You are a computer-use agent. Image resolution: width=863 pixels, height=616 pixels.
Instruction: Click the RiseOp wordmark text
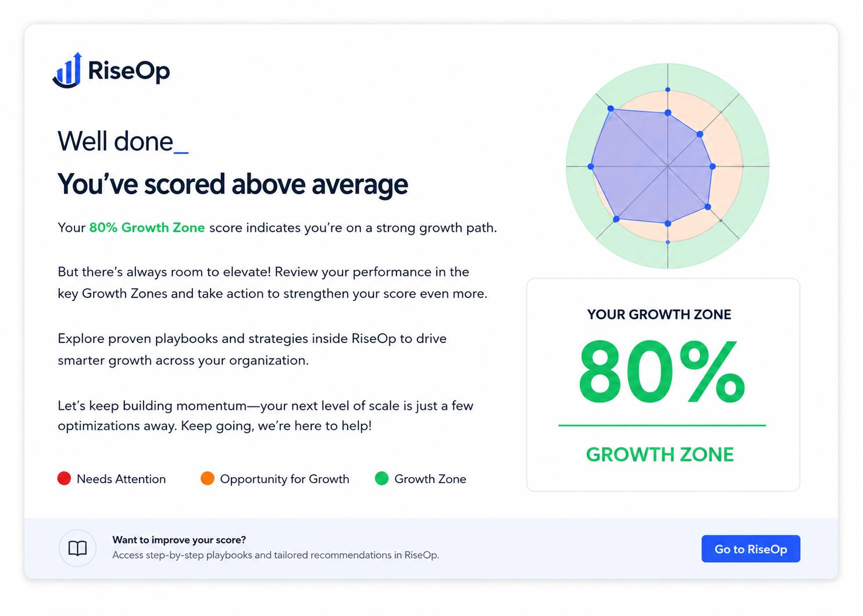[x=129, y=71]
